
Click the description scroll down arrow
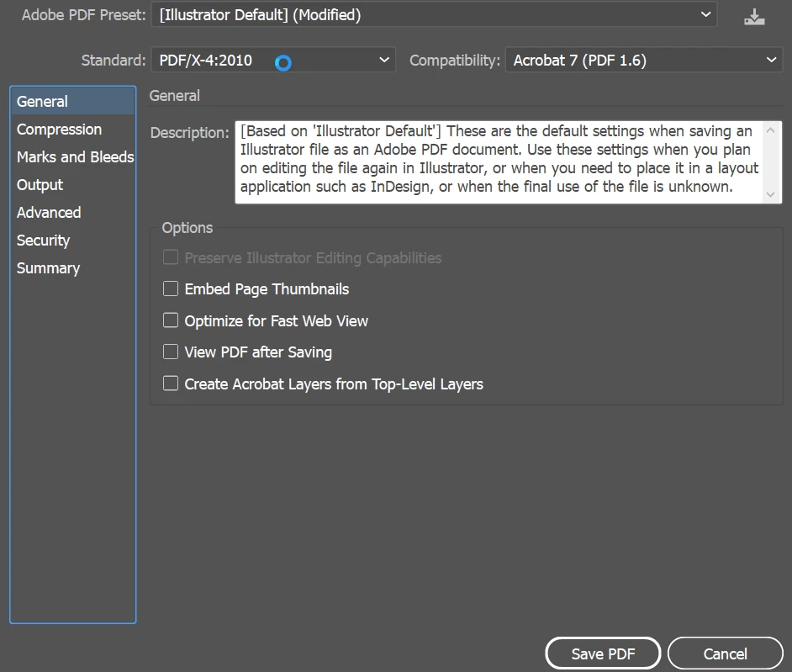coord(771,194)
